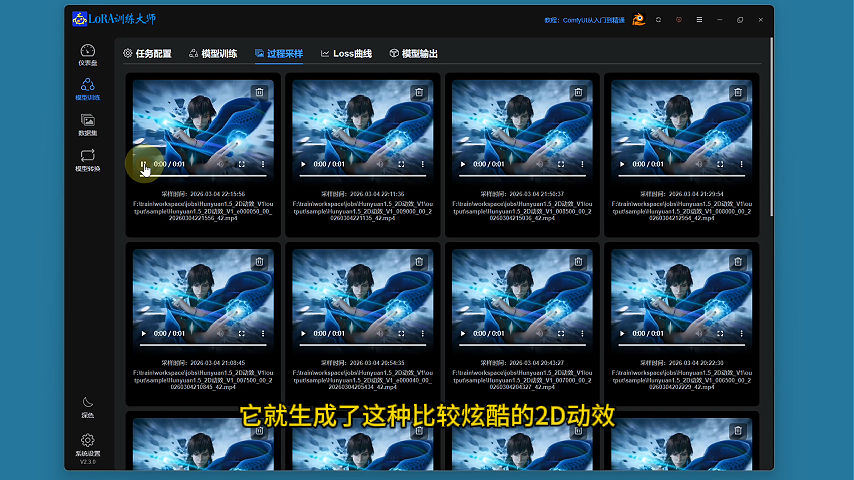This screenshot has width=854, height=480.
Task: Mute the 21:29:54 sample video
Action: (699, 164)
